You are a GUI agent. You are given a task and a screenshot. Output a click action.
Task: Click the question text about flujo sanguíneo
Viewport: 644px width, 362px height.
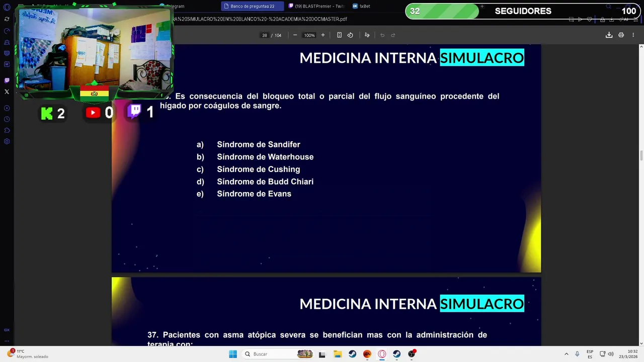[x=330, y=101]
